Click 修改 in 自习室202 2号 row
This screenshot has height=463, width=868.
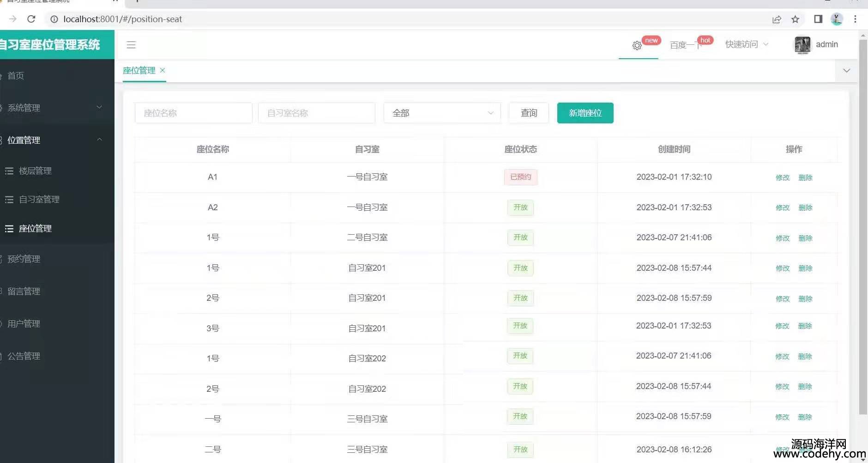[x=782, y=386]
